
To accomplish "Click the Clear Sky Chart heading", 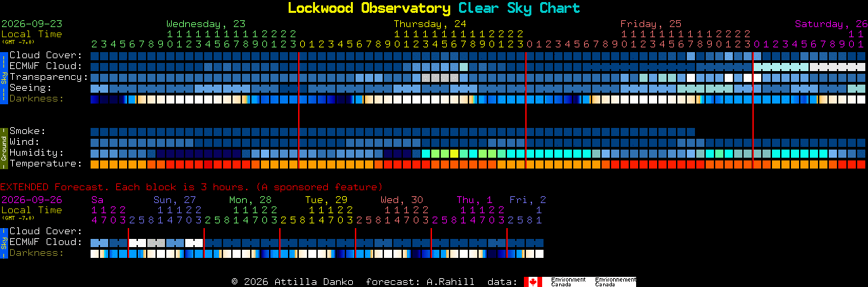I will click(x=519, y=8).
